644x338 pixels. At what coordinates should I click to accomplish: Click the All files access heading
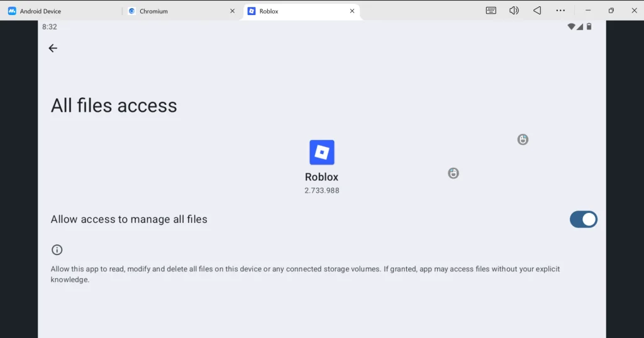[x=114, y=106]
